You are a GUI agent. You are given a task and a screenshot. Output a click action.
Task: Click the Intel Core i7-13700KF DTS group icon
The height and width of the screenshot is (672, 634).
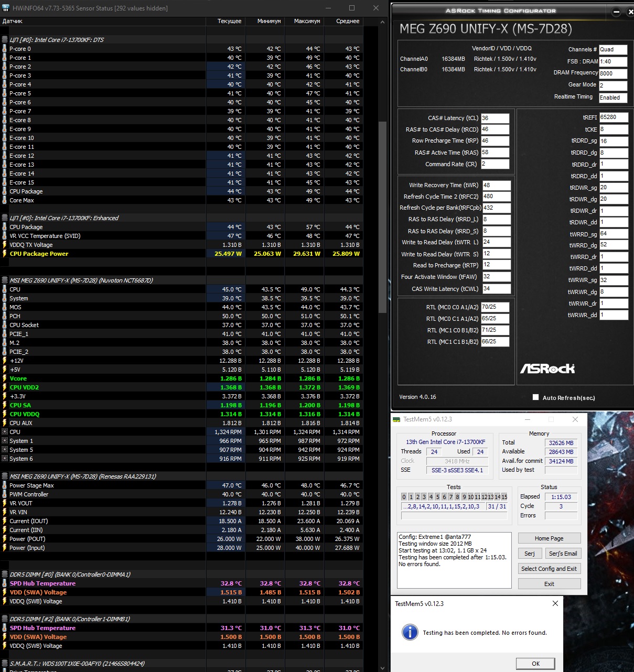coord(5,40)
